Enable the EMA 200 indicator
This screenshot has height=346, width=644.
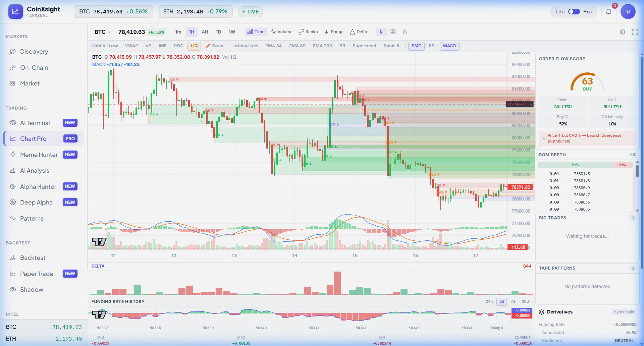(x=322, y=46)
